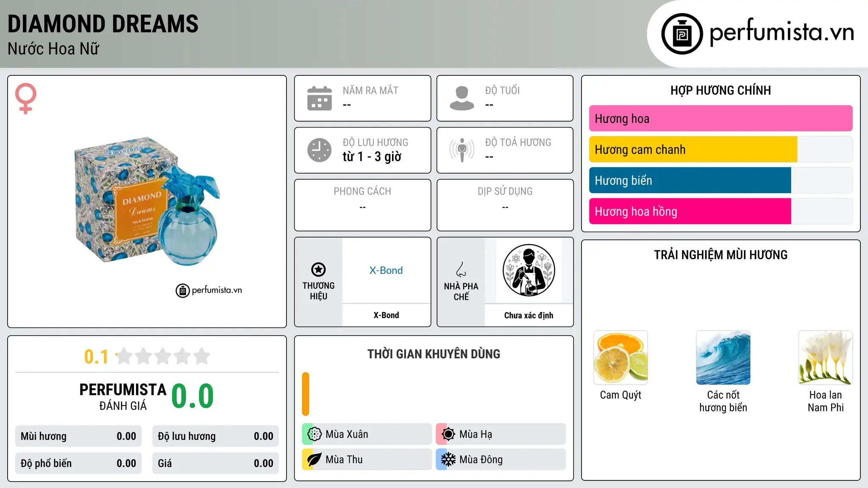Click the THỜI GIAN KHUYÊN DÙNG heading
The image size is (868, 488).
coord(434,354)
